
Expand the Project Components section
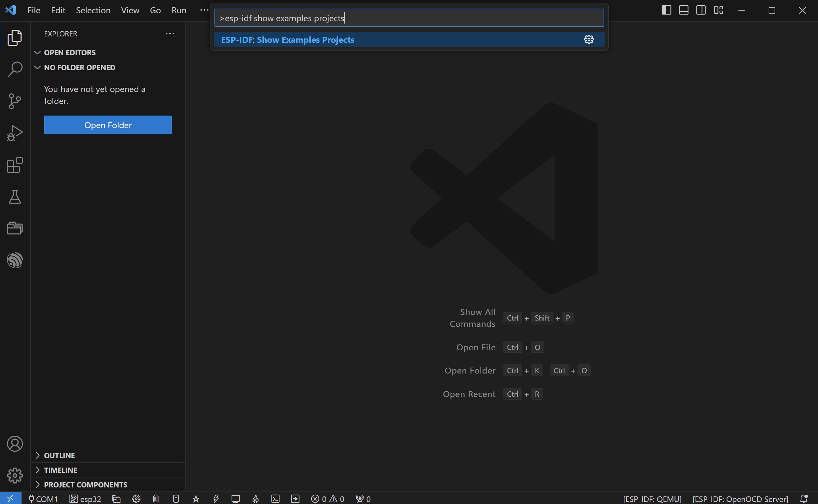108,485
